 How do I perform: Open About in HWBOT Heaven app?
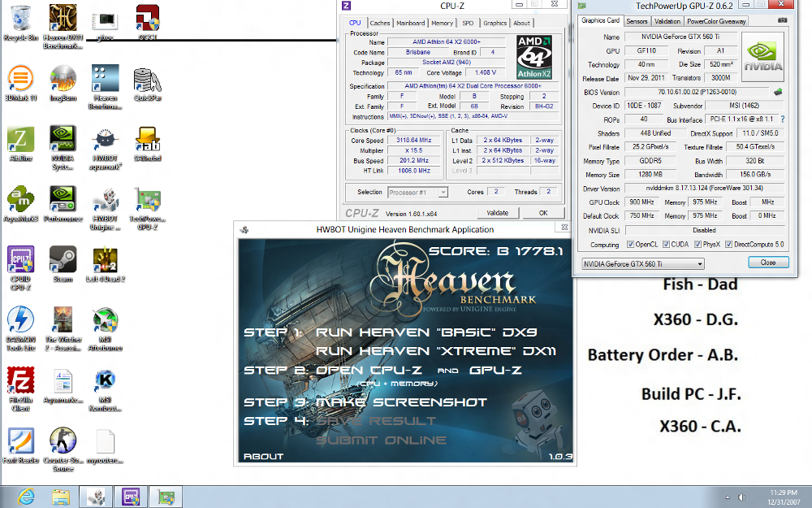pos(264,456)
